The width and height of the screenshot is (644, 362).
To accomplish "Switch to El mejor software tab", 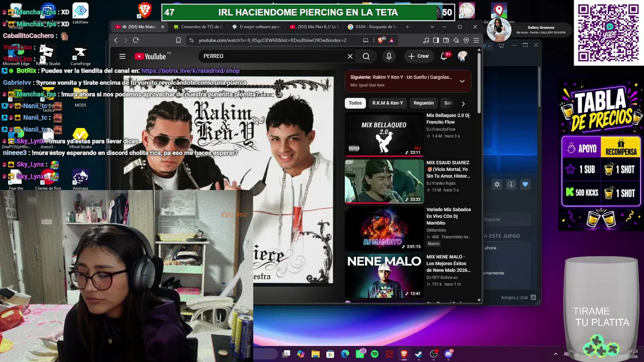I will 256,27.
